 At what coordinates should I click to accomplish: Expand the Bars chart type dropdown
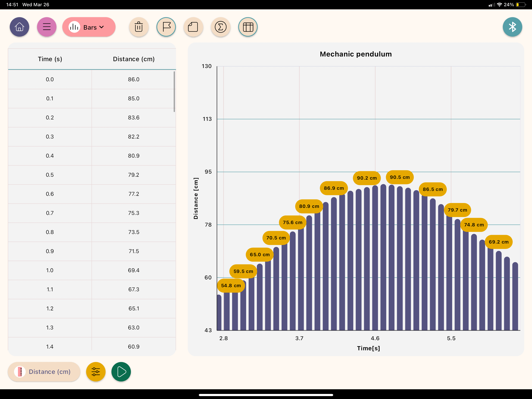coord(89,27)
